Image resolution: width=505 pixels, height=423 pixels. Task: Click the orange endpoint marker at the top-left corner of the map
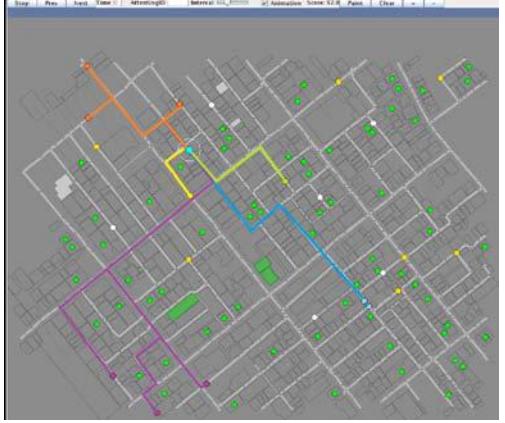click(87, 67)
